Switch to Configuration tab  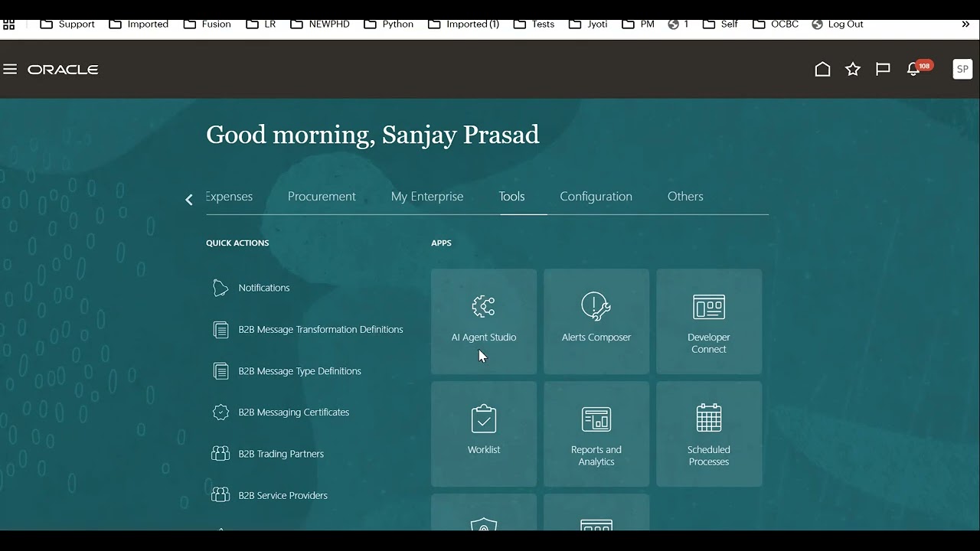(596, 197)
